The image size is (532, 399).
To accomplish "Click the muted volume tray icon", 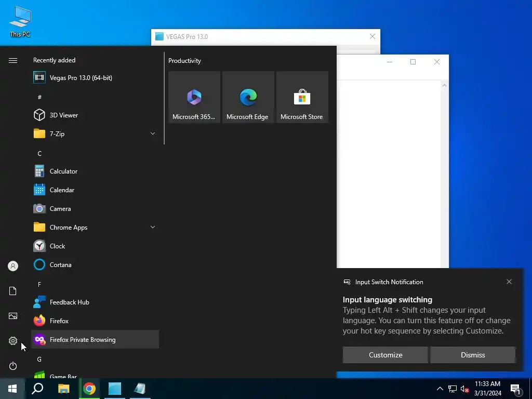I will click(x=464, y=389).
